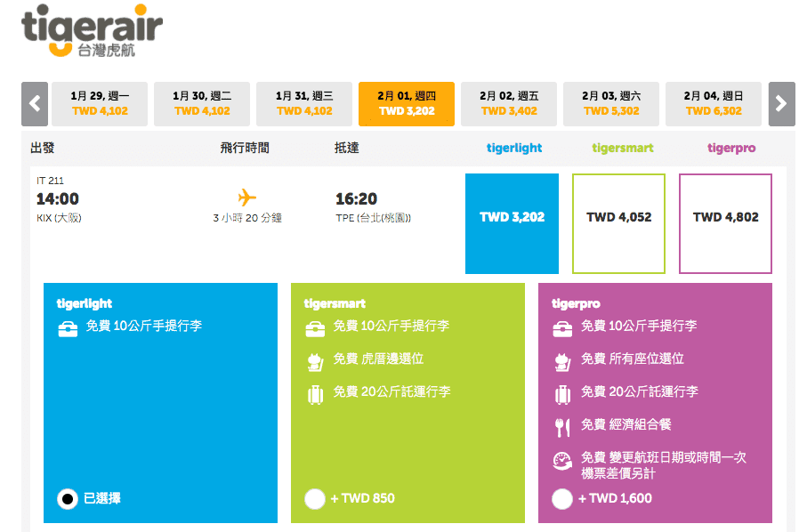Viewport: 799px width, 532px height.
Task: Select date tab 2月 02, 週五
Action: [509, 104]
